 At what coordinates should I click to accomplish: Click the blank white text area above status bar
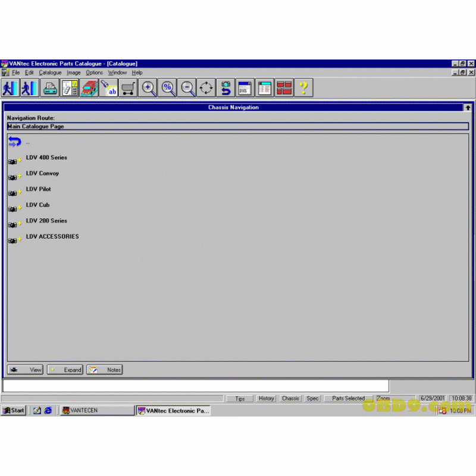point(196,386)
